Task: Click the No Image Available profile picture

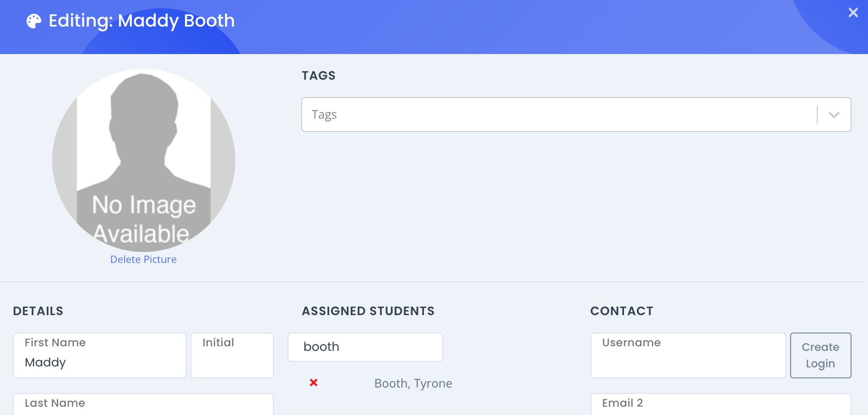Action: click(144, 160)
